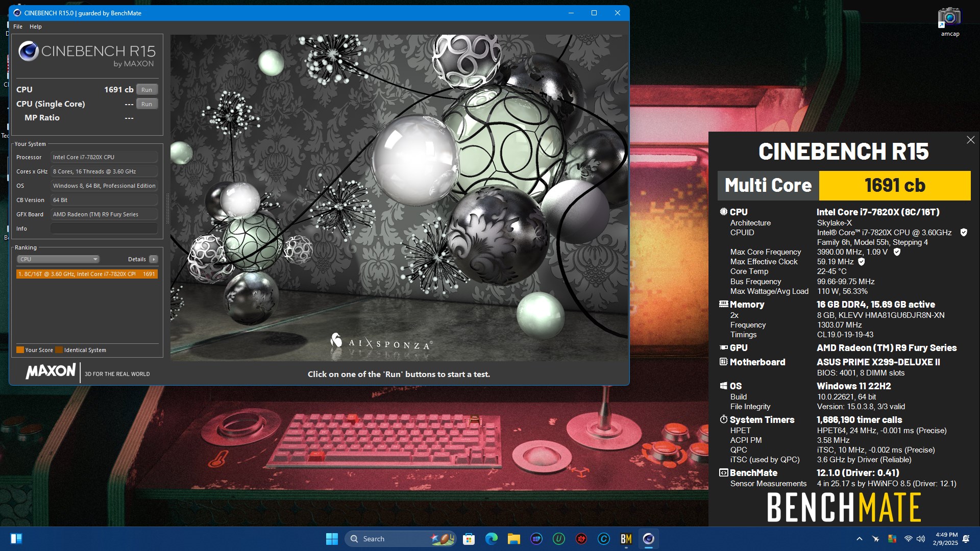Click the MAXON logo

[51, 371]
